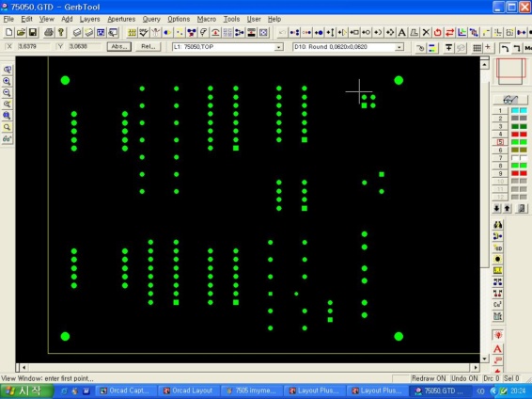The height and width of the screenshot is (399, 532).
Task: Click the red Rotate icon in toolbar
Action: tap(438, 33)
